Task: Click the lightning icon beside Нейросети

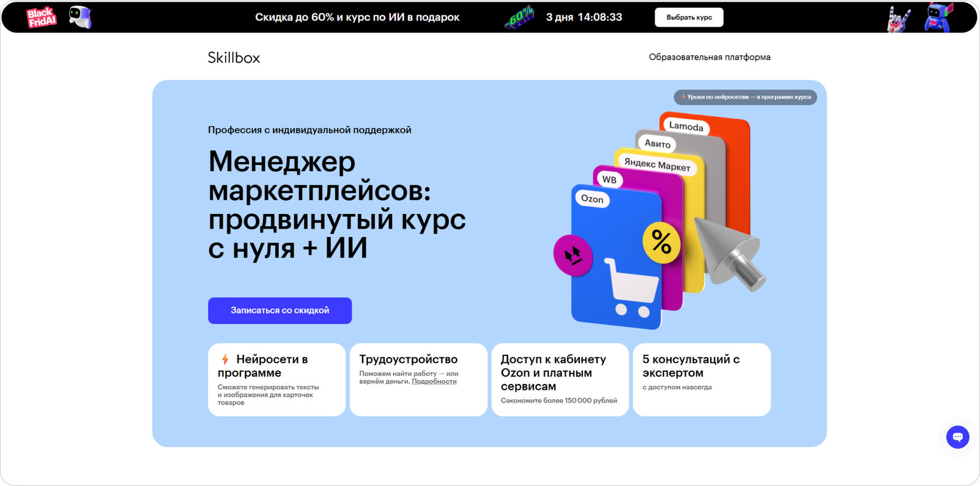Action: [x=225, y=360]
